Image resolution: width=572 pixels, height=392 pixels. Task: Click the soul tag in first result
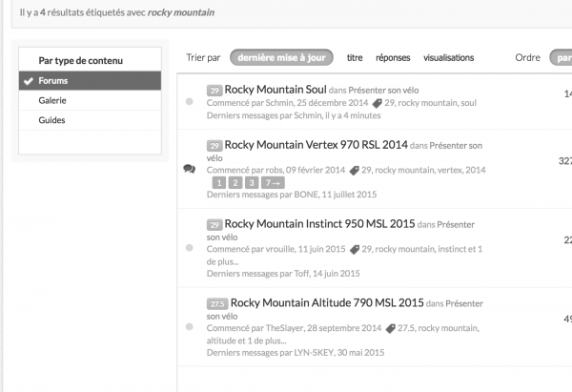(468, 103)
